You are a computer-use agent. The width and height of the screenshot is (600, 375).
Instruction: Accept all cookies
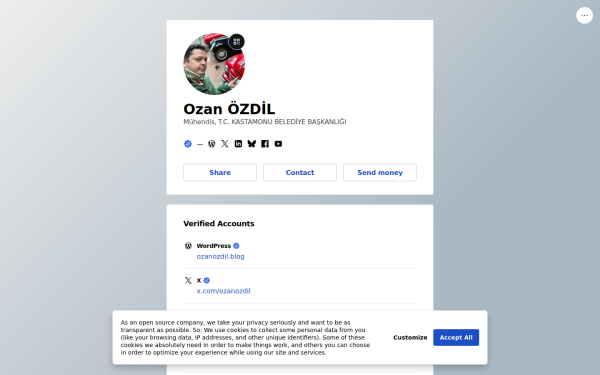tap(456, 338)
